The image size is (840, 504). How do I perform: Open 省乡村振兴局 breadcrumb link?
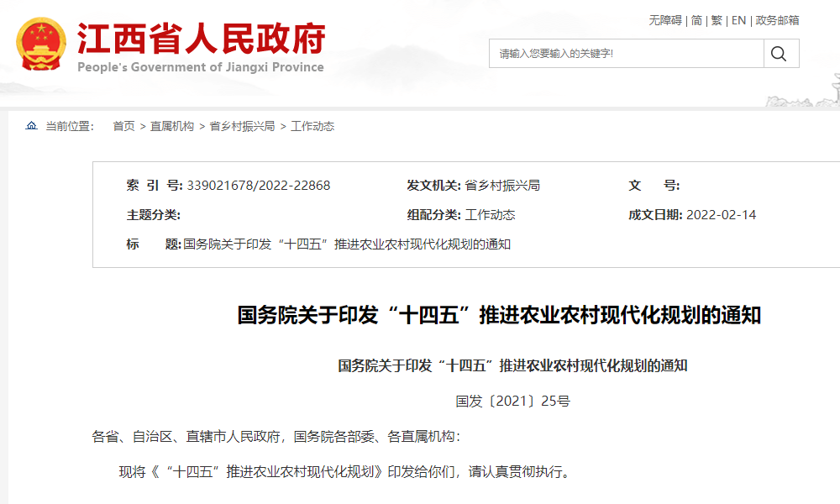point(242,126)
